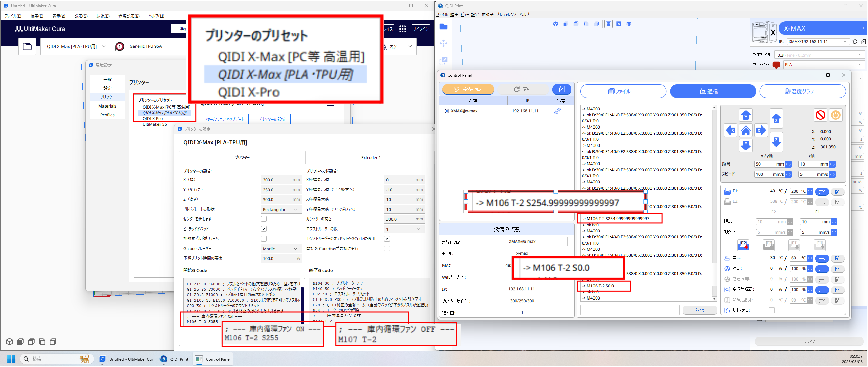Viewport: 868px width, 367px height.
Task: Select the scale tool in QIDI Print sidebar
Action: click(x=444, y=60)
